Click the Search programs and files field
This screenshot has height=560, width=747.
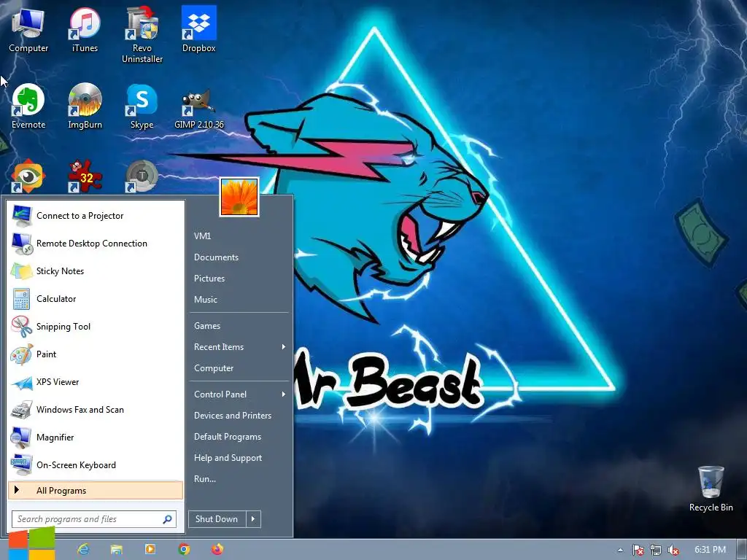pos(94,519)
